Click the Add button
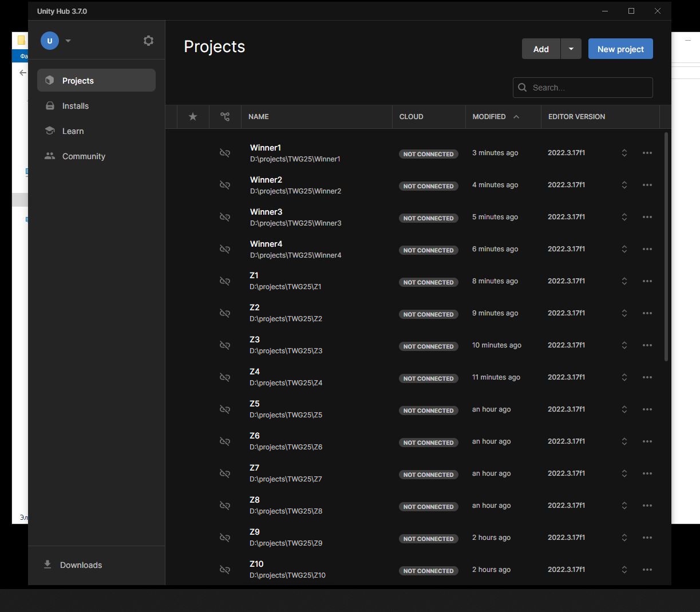This screenshot has height=612, width=700. pyautogui.click(x=541, y=49)
